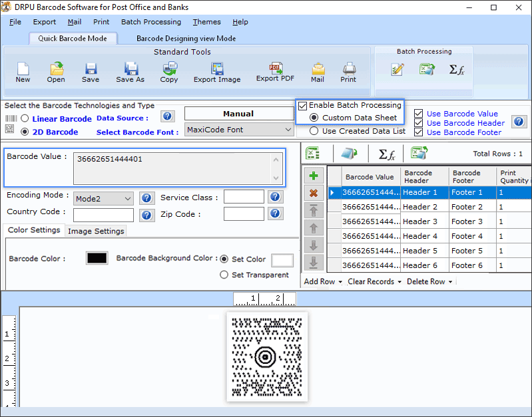Click the sigma formula icon above data table
Image resolution: width=532 pixels, height=417 pixels.
click(387, 154)
